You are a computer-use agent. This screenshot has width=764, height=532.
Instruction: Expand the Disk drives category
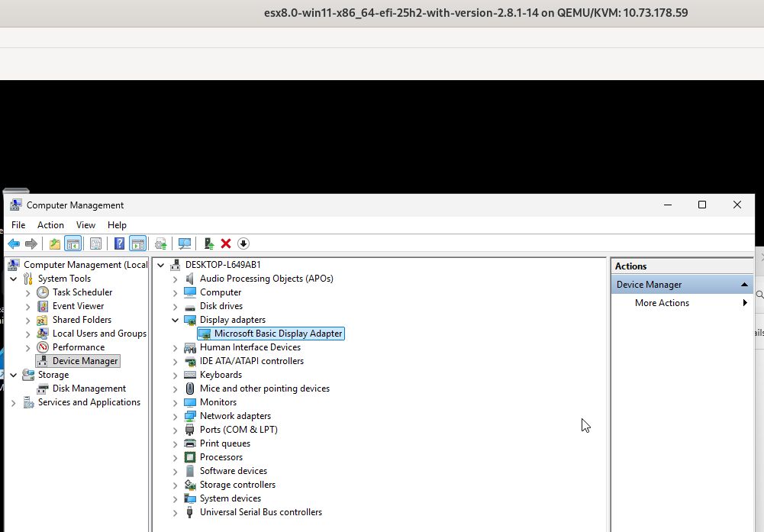click(175, 306)
